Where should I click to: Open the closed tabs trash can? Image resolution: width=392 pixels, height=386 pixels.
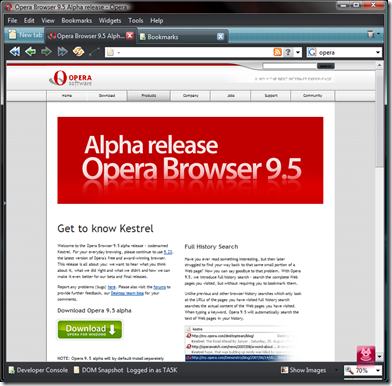coord(370,34)
